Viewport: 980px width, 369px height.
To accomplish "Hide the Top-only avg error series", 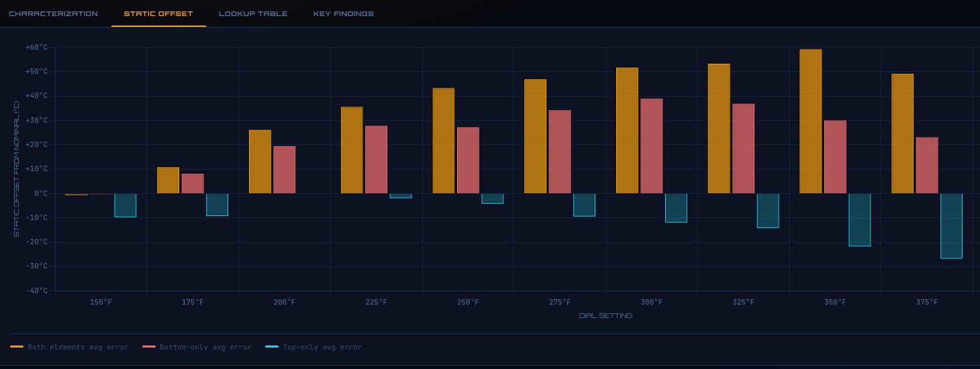I will [313, 347].
